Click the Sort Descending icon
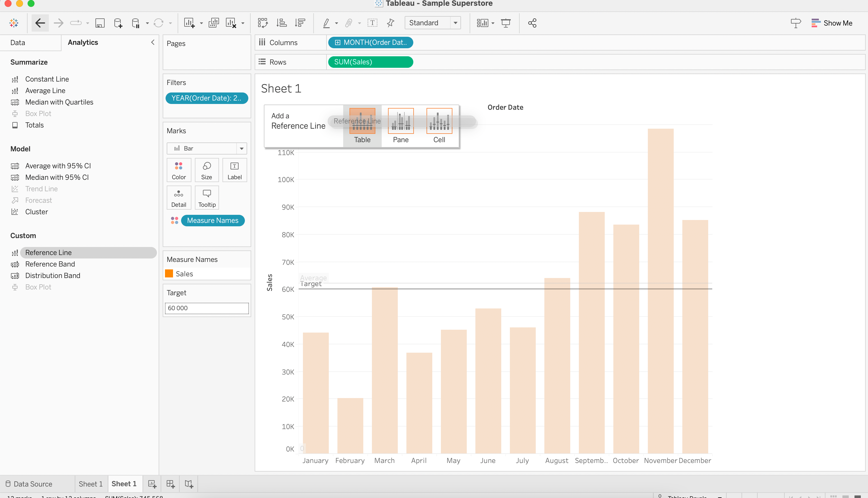The height and width of the screenshot is (498, 868). pos(300,23)
